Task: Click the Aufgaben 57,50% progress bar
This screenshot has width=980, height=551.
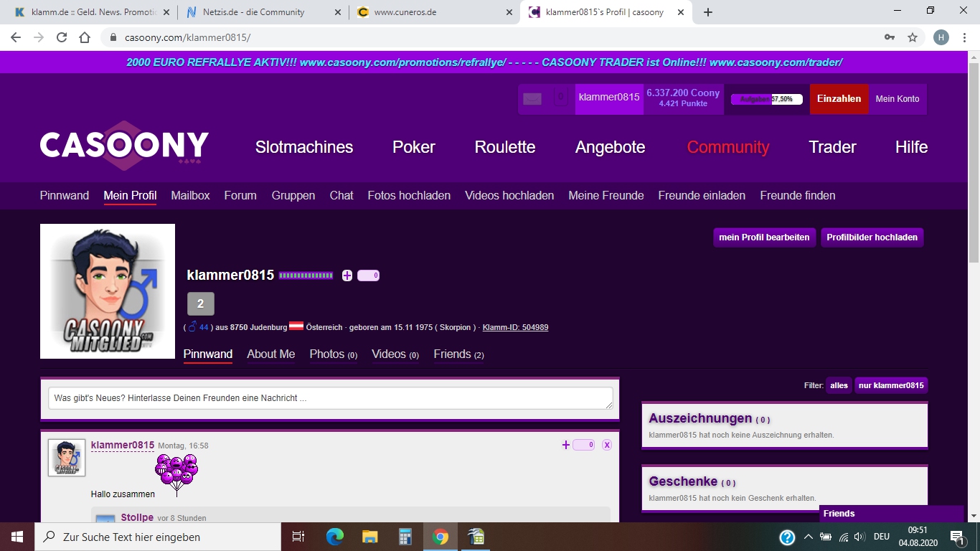Action: tap(766, 99)
